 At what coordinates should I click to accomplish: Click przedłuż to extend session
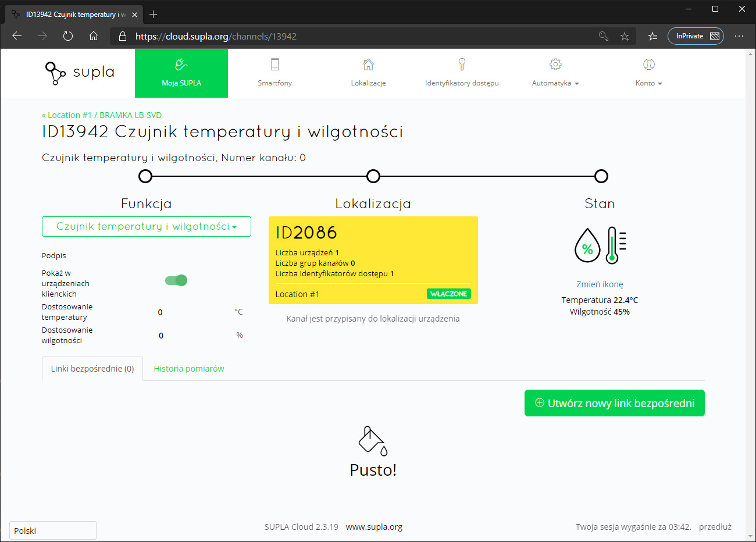[715, 527]
